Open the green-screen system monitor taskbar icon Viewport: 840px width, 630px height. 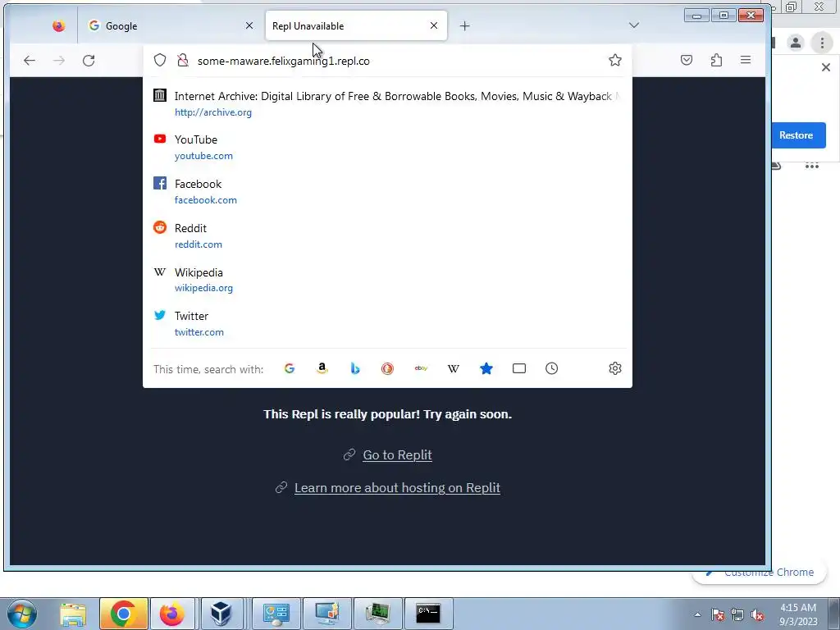377,614
